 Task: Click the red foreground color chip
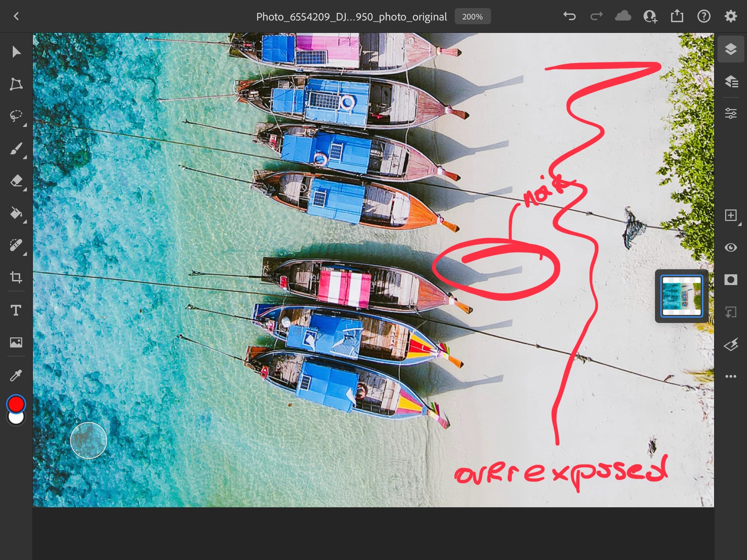coord(16,403)
